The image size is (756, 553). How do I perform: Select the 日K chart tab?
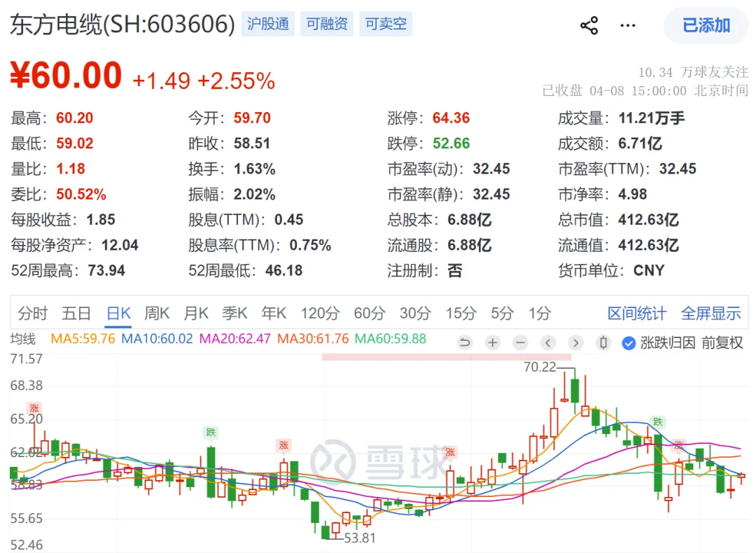pos(118,314)
